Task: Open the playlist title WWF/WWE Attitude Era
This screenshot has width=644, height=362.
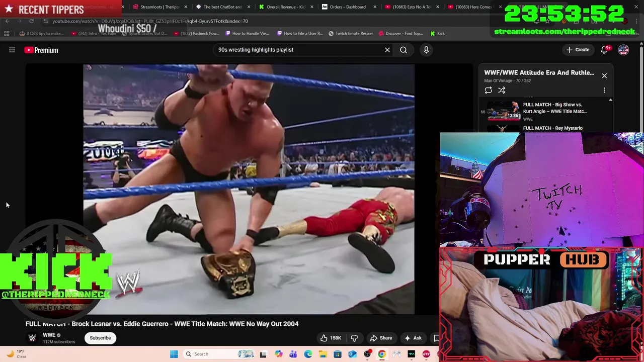Action: point(539,72)
